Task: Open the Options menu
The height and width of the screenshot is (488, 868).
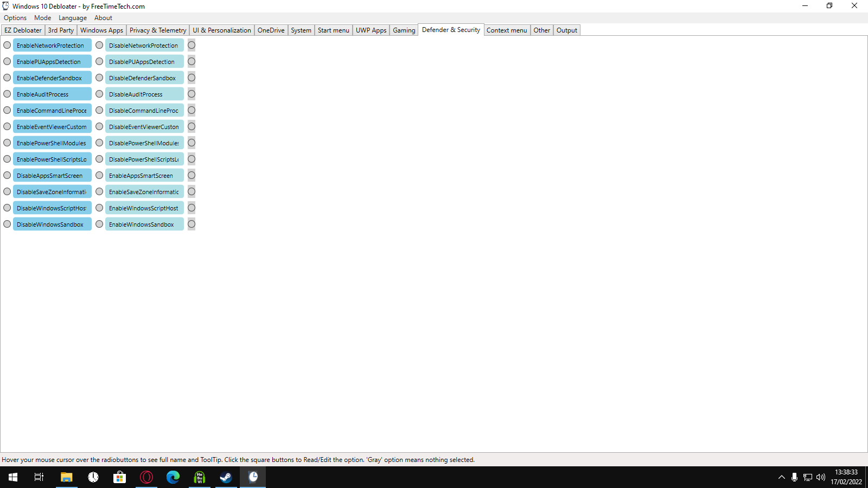Action: pos(15,18)
